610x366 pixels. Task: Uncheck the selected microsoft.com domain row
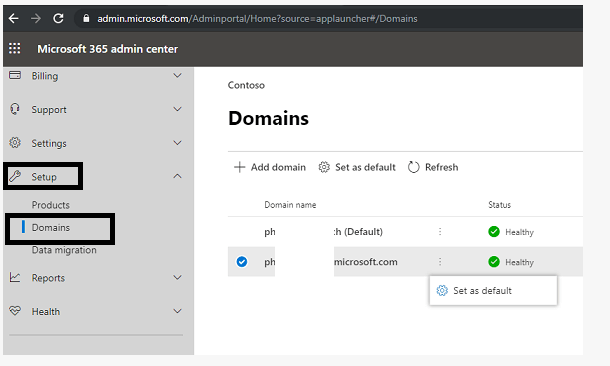point(242,262)
